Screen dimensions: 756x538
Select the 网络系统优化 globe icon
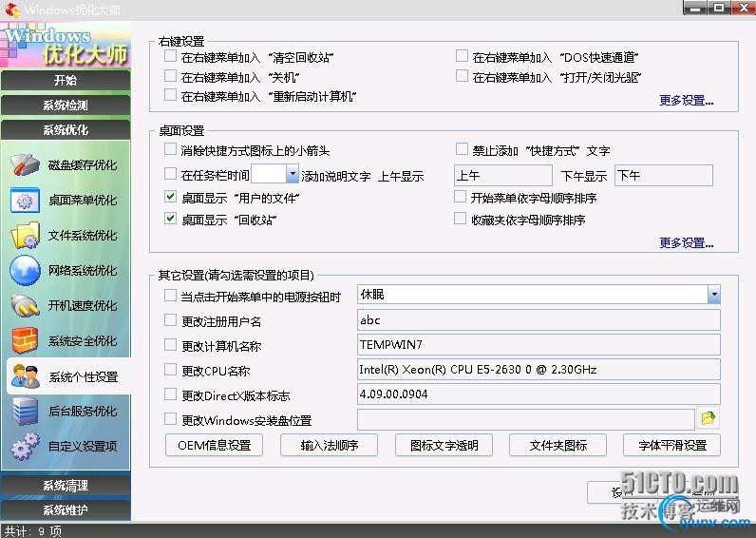tap(25, 270)
